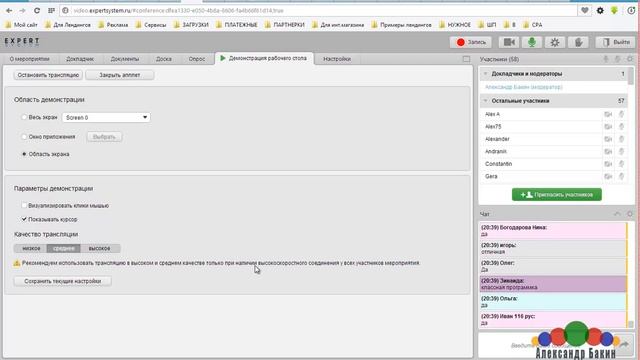Open the Доска tab
This screenshot has width=640, height=360.
pyautogui.click(x=164, y=59)
